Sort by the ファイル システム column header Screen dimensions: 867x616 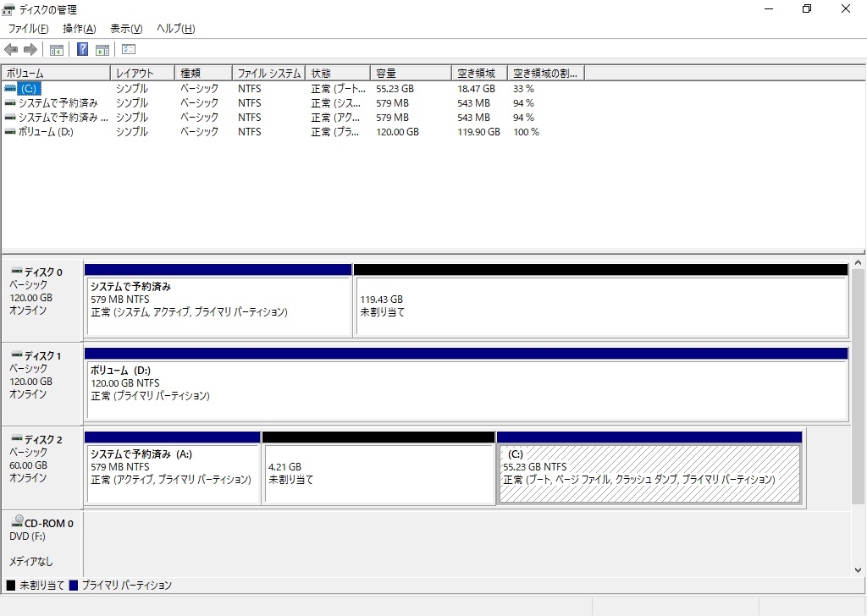point(268,73)
